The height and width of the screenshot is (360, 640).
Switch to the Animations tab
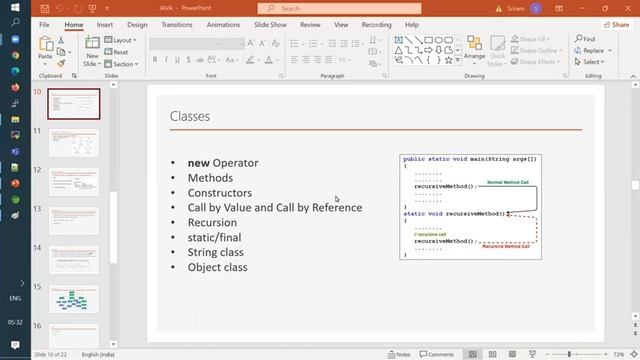(x=223, y=24)
